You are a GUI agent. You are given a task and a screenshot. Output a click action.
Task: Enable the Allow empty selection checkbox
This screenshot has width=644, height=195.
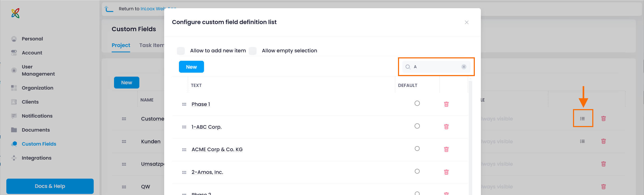pyautogui.click(x=253, y=51)
